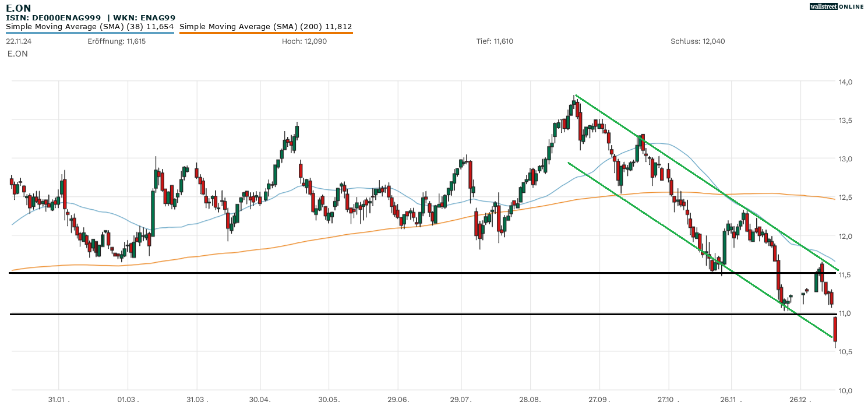Image resolution: width=868 pixels, height=402 pixels.
Task: Click the E.ON series label above chart
Action: point(17,54)
